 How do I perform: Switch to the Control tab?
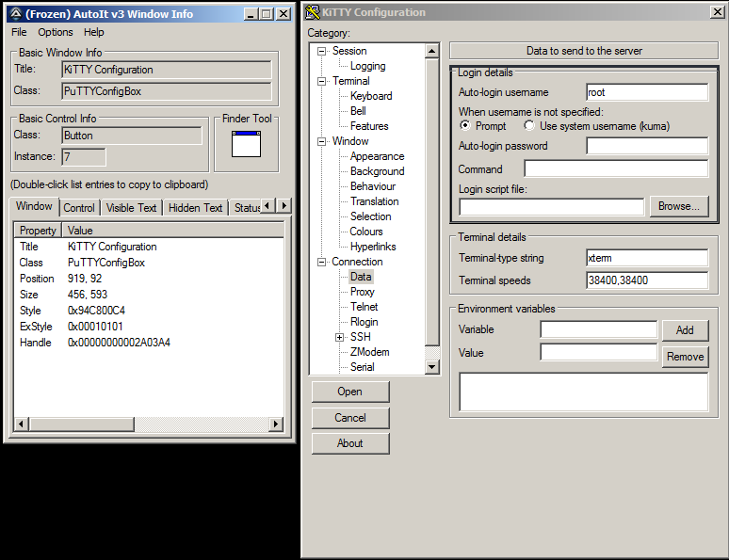tap(79, 208)
